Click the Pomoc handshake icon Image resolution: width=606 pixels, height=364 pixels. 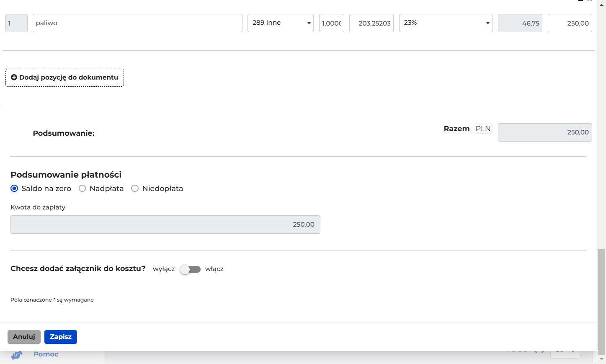(17, 355)
